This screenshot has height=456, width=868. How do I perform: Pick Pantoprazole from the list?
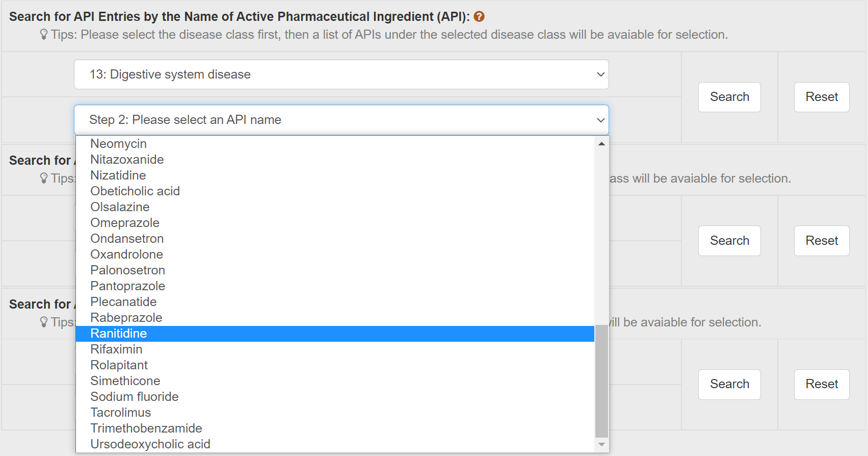click(128, 286)
